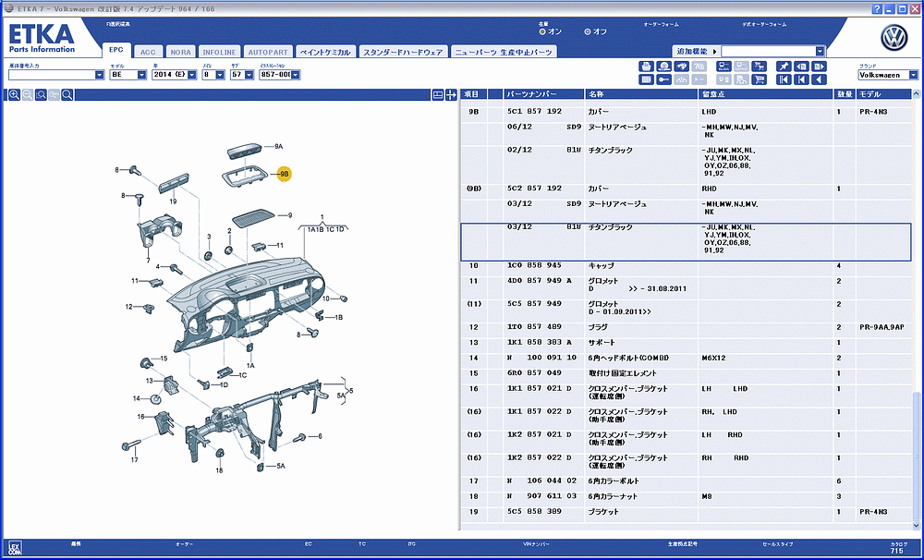The width and height of the screenshot is (924, 560).
Task: Click the parts list scrollbar thumb
Action: click(x=916, y=455)
